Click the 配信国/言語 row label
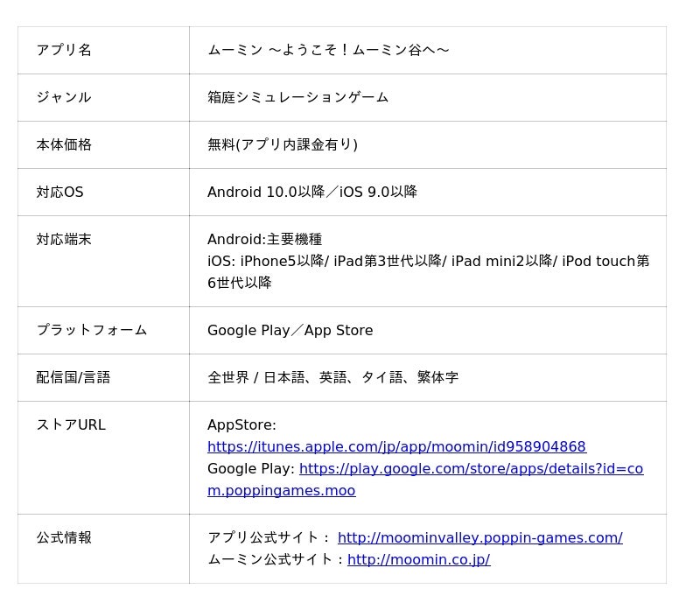700x610 pixels. point(73,377)
